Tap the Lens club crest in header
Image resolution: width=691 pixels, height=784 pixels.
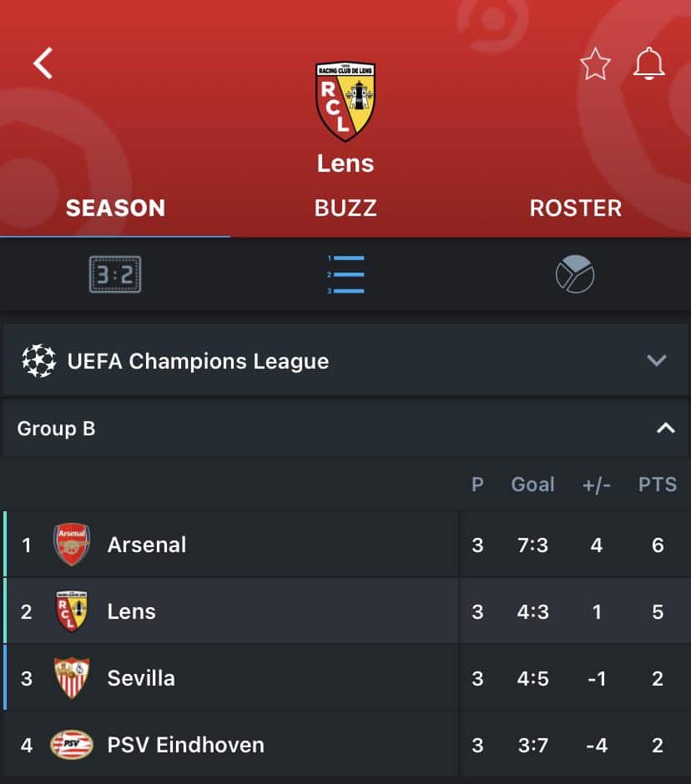click(x=345, y=101)
